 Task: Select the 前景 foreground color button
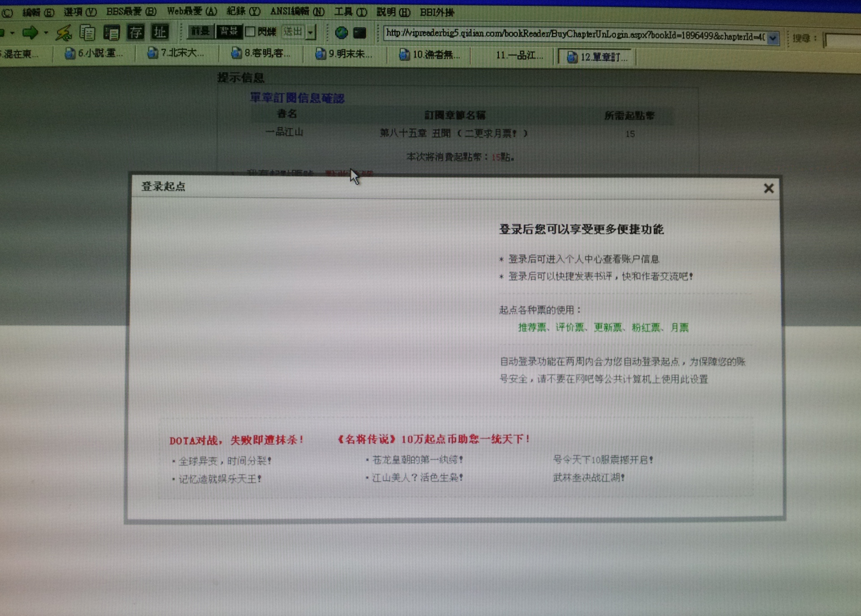pyautogui.click(x=200, y=31)
